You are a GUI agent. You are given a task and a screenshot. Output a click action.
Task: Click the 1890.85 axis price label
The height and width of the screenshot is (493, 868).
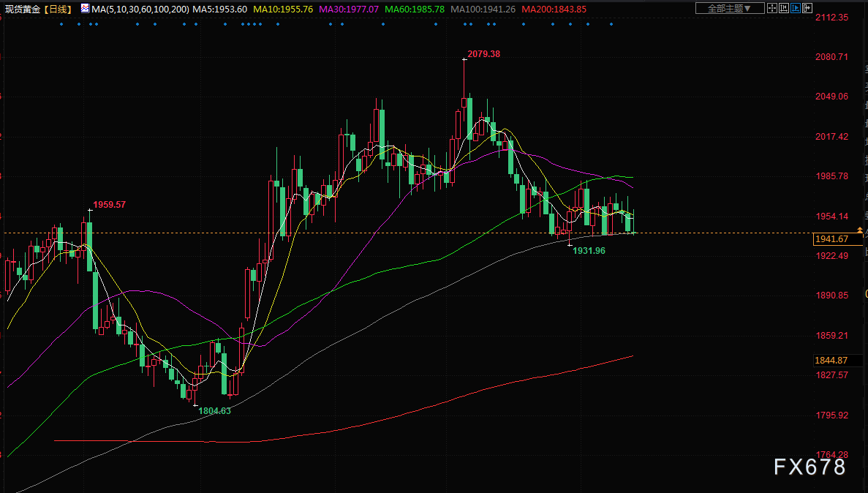pyautogui.click(x=831, y=296)
